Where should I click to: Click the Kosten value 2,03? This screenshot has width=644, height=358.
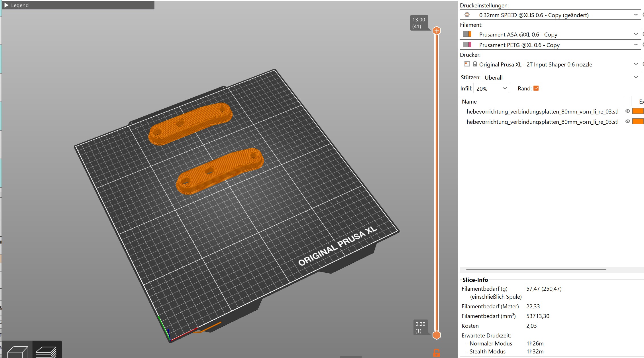(531, 326)
